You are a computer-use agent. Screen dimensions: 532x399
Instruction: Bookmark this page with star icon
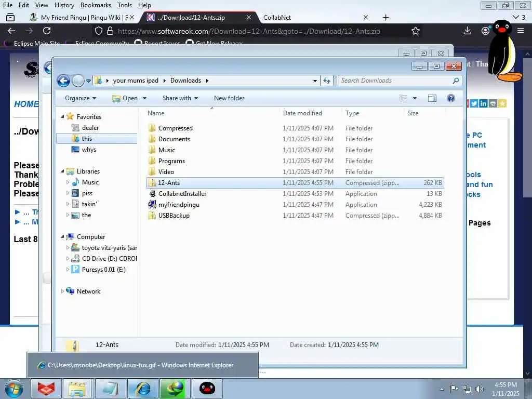point(415,31)
